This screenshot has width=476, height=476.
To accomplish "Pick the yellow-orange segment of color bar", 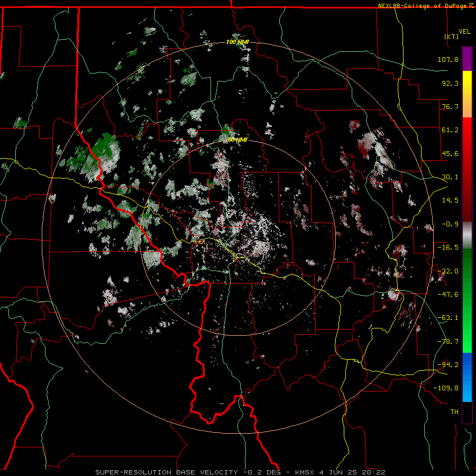I will (x=467, y=94).
